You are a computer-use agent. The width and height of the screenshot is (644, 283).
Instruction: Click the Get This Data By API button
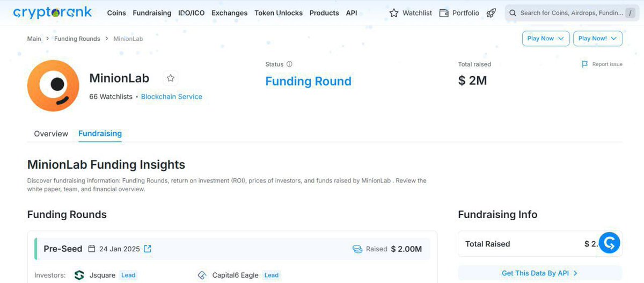pos(540,273)
